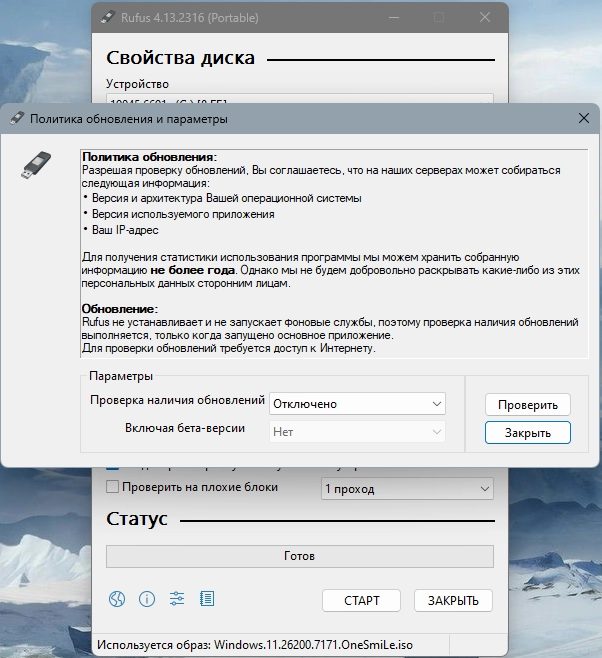The height and width of the screenshot is (658, 602).
Task: Click the Проверка наличия обновлений label
Action: click(177, 400)
